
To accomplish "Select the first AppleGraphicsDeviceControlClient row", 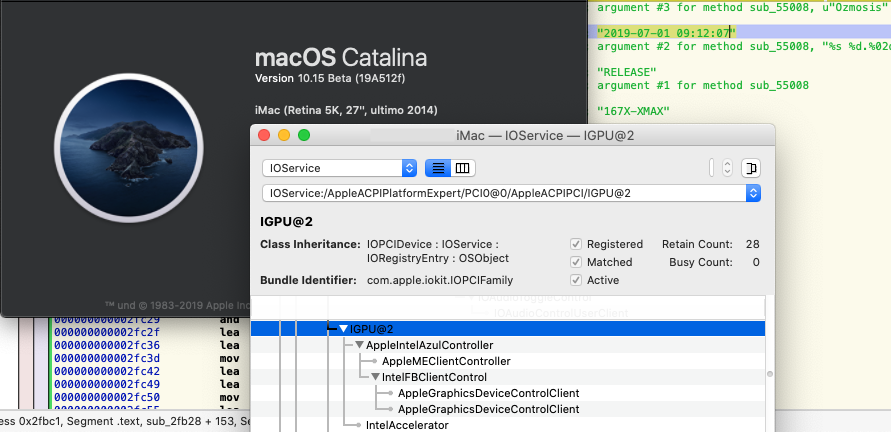I will click(508, 393).
